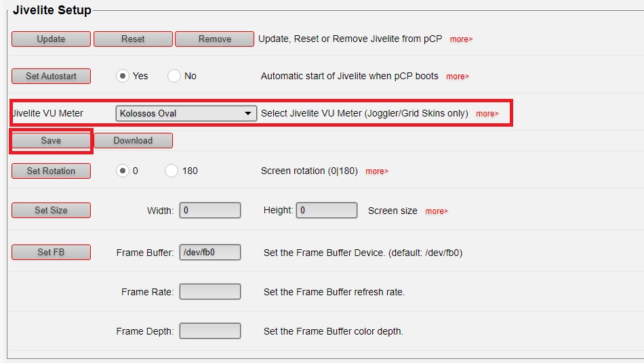The image size is (644, 363).
Task: Select No for Jivelite autostart
Action: [x=174, y=76]
